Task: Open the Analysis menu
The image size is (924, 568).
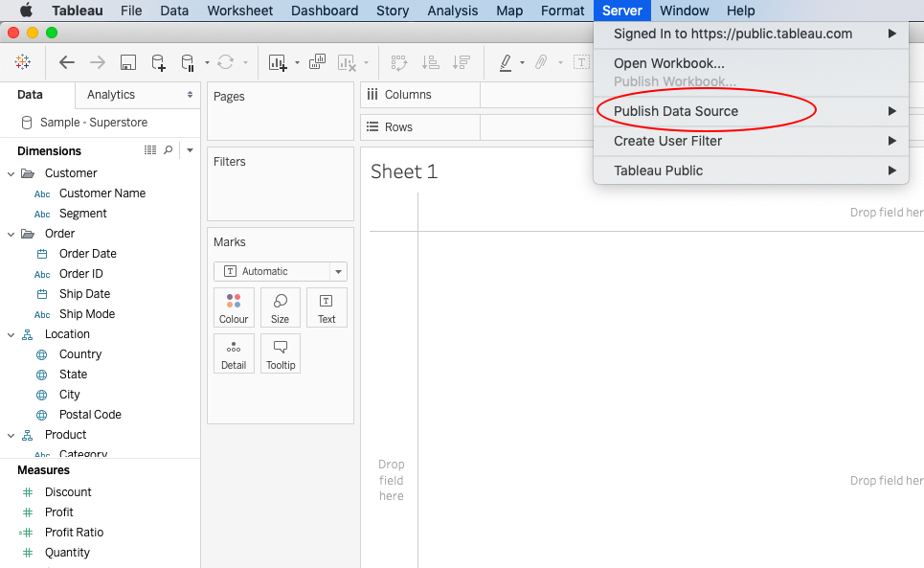Action: click(x=453, y=11)
